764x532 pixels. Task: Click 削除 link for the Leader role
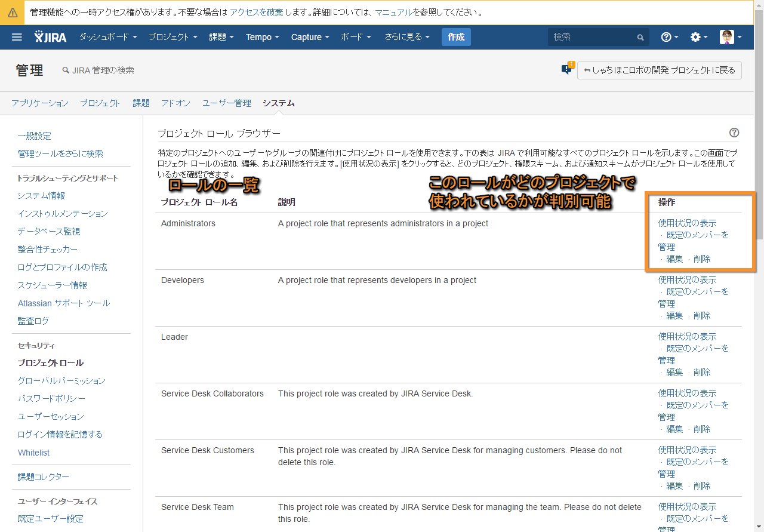coord(702,372)
